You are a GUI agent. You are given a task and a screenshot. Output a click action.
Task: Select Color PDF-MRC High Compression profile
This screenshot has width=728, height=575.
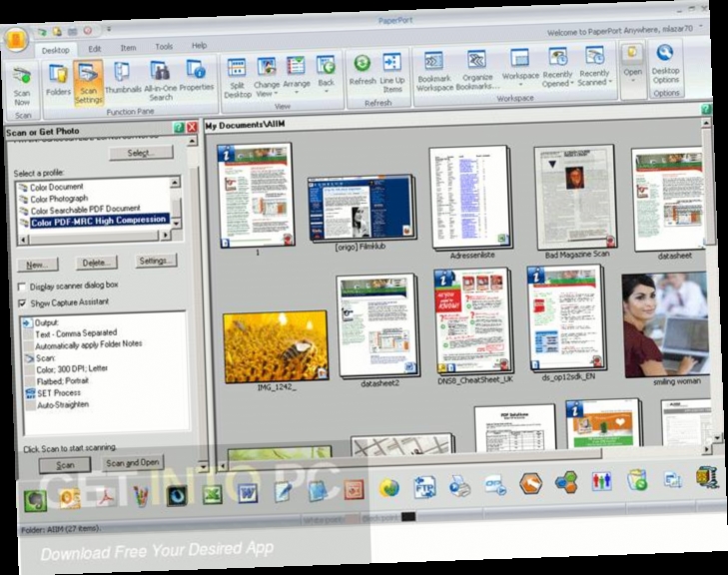[x=98, y=221]
